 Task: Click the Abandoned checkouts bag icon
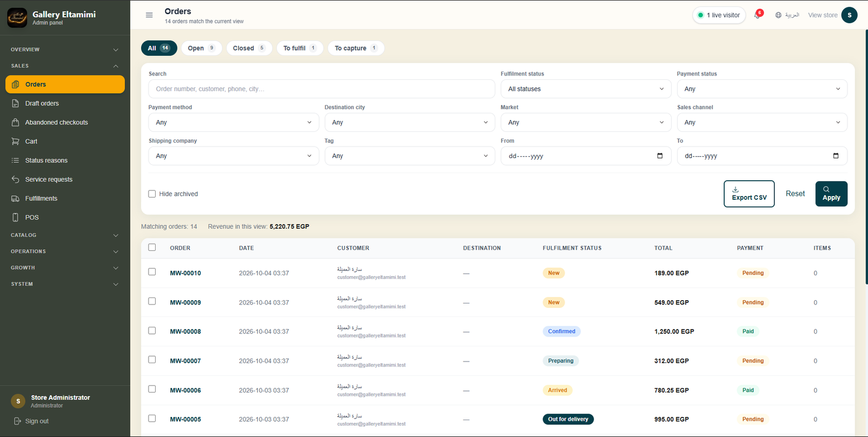coord(15,122)
